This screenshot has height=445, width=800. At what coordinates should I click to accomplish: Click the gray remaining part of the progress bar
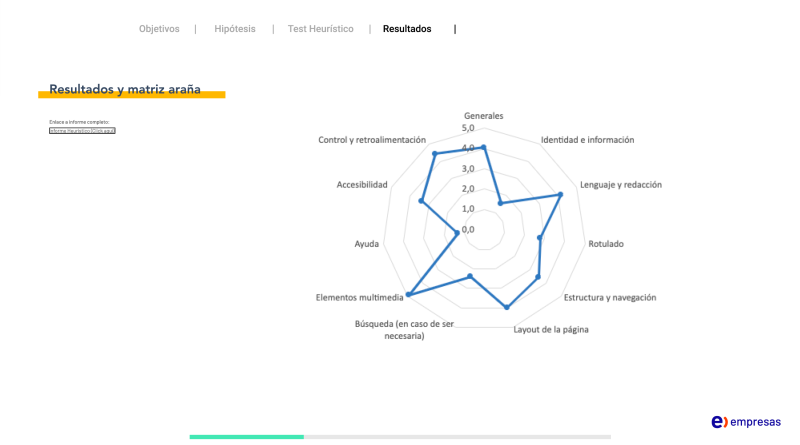457,437
